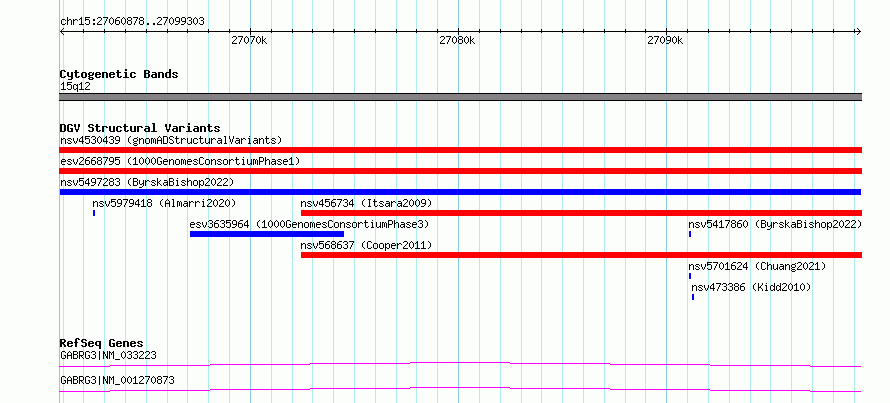Select the gray 15q12 cytogenetic band bar
The height and width of the screenshot is (403, 890).
[x=461, y=97]
